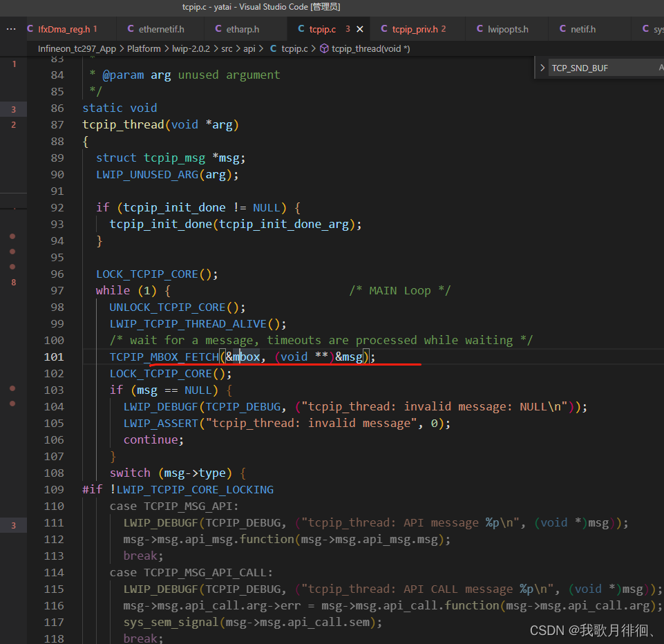Click TCPIP_MSG_API_CALL on line 114
Viewport: 664px width, 644px height.
tap(205, 573)
